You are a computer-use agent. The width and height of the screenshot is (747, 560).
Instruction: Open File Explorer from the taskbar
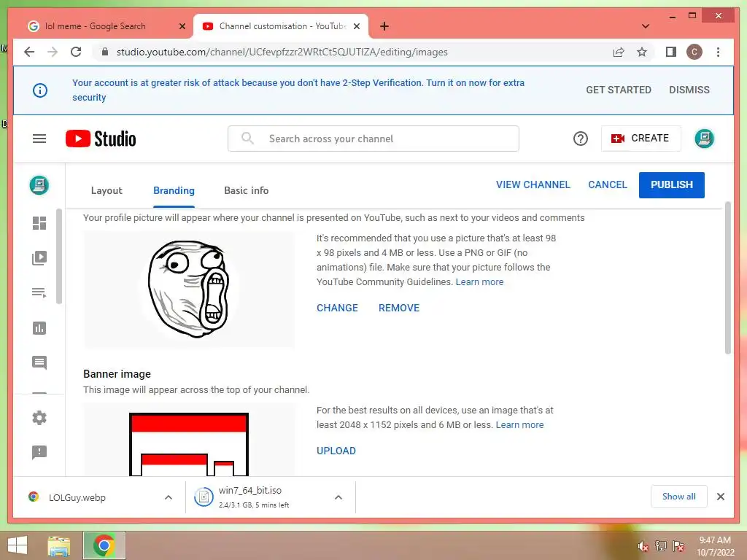click(x=59, y=545)
